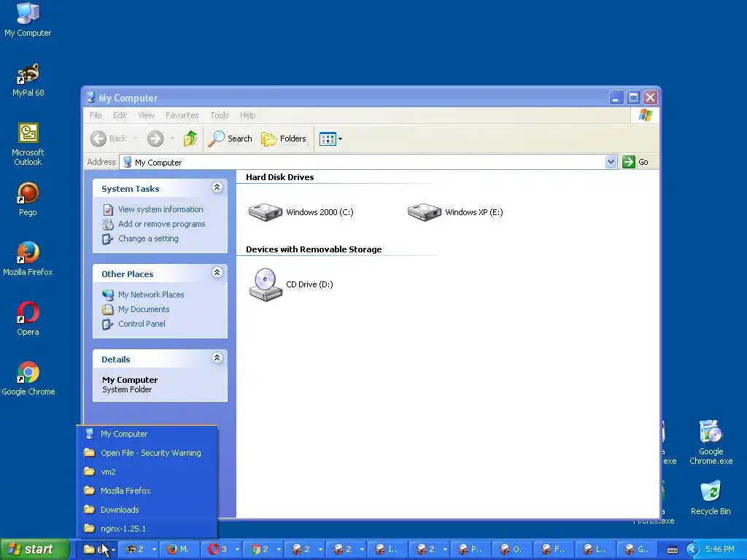Open Control Panel link
This screenshot has width=747, height=560.
142,324
